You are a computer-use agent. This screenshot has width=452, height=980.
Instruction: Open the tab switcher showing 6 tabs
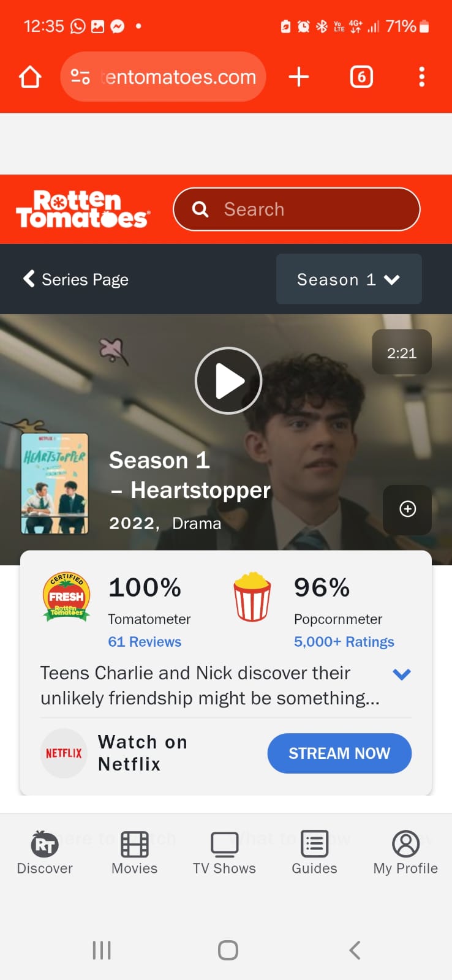point(361,77)
